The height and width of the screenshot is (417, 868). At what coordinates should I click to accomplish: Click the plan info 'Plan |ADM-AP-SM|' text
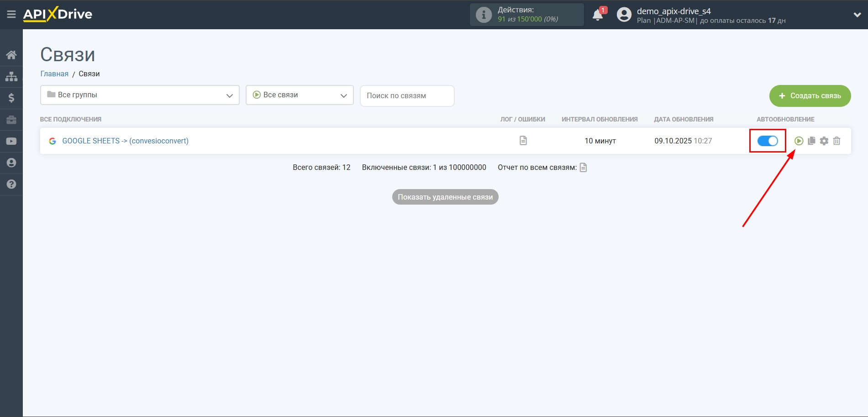667,21
